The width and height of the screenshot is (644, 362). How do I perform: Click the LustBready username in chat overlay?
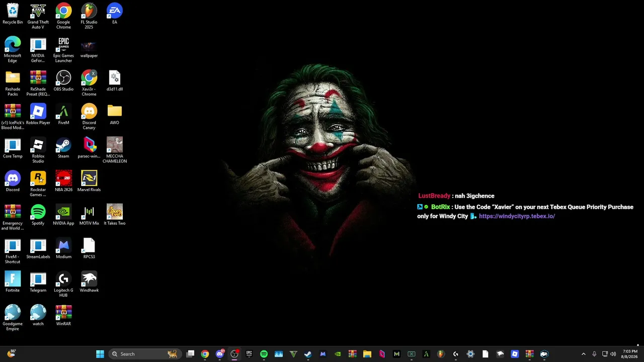(434, 196)
